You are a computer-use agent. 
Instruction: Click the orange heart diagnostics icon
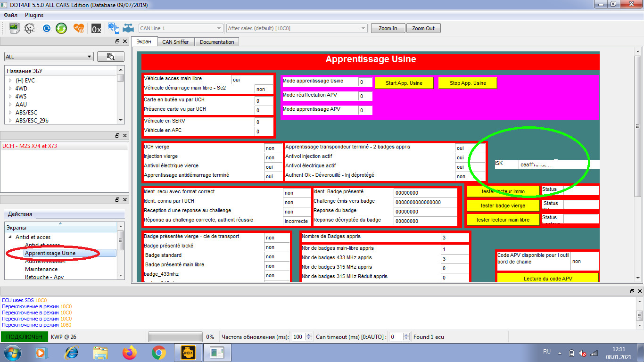[x=79, y=28]
